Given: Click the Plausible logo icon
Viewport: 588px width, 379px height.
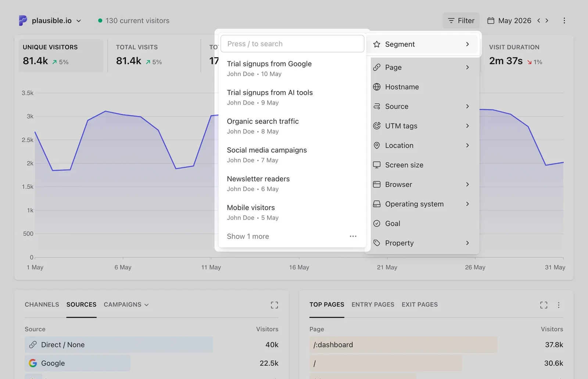Looking at the screenshot, I should click(23, 21).
